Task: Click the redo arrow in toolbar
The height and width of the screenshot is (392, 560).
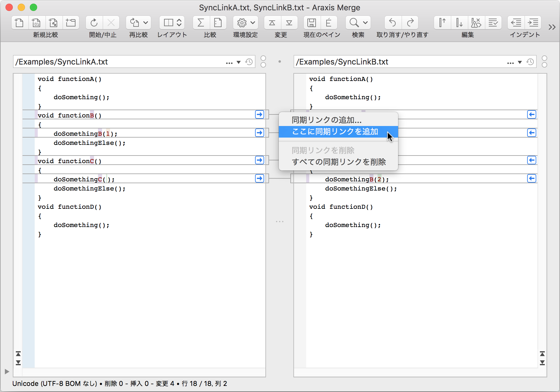Action: [x=410, y=23]
